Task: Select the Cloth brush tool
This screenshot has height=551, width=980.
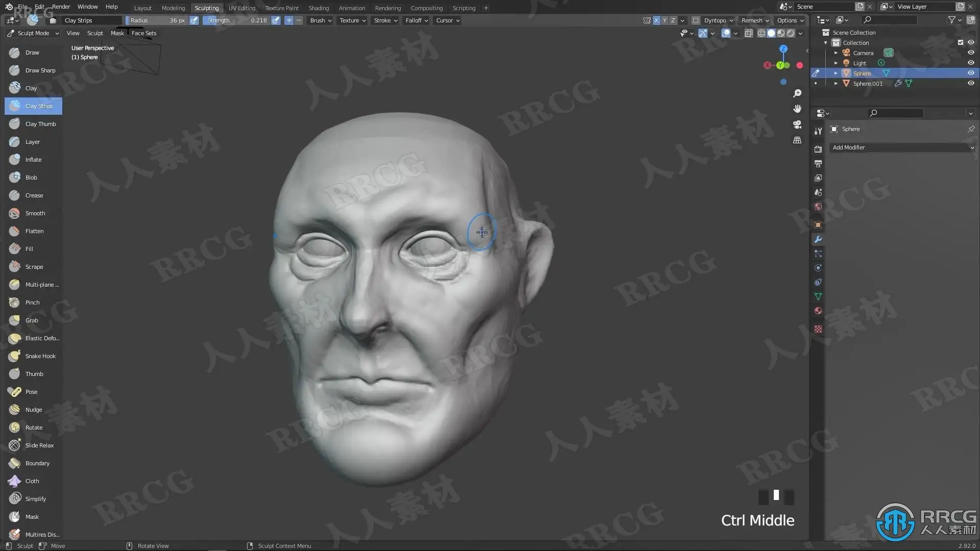Action: pyautogui.click(x=33, y=481)
